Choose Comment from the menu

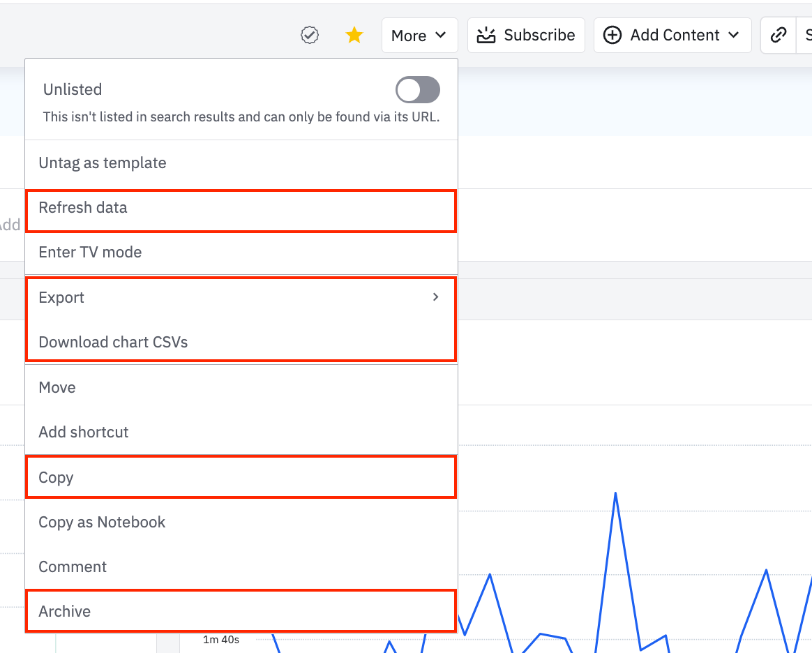(73, 567)
